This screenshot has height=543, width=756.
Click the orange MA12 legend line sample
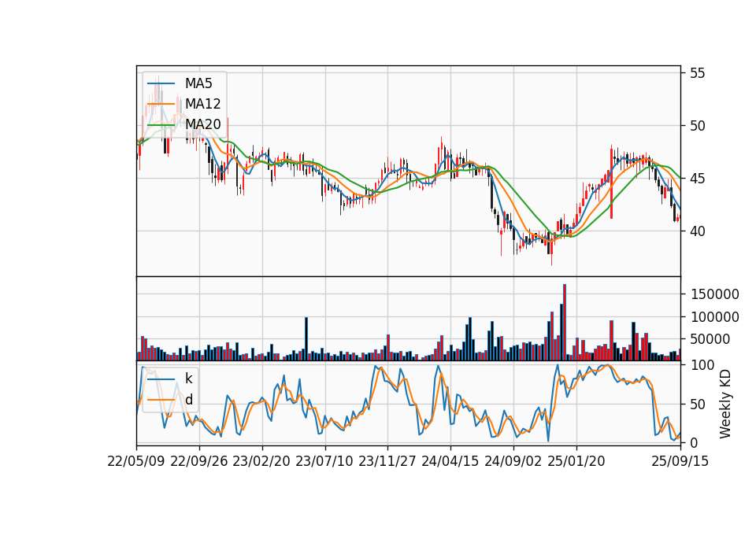click(161, 104)
